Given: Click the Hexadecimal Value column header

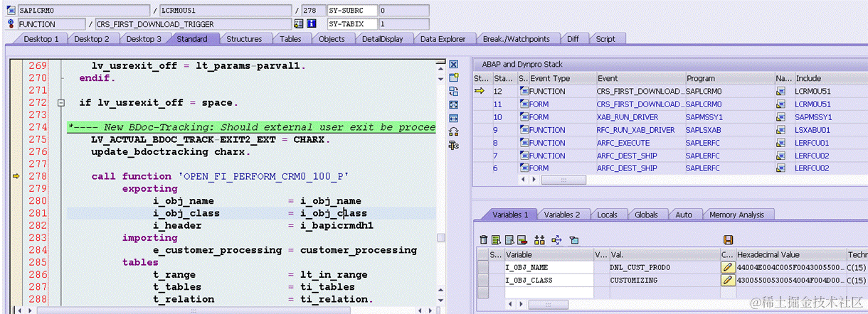Looking at the screenshot, I should [790, 254].
